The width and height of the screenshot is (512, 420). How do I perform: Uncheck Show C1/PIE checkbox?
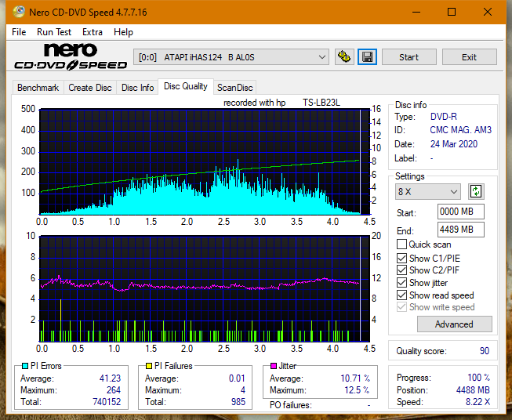coord(401,258)
